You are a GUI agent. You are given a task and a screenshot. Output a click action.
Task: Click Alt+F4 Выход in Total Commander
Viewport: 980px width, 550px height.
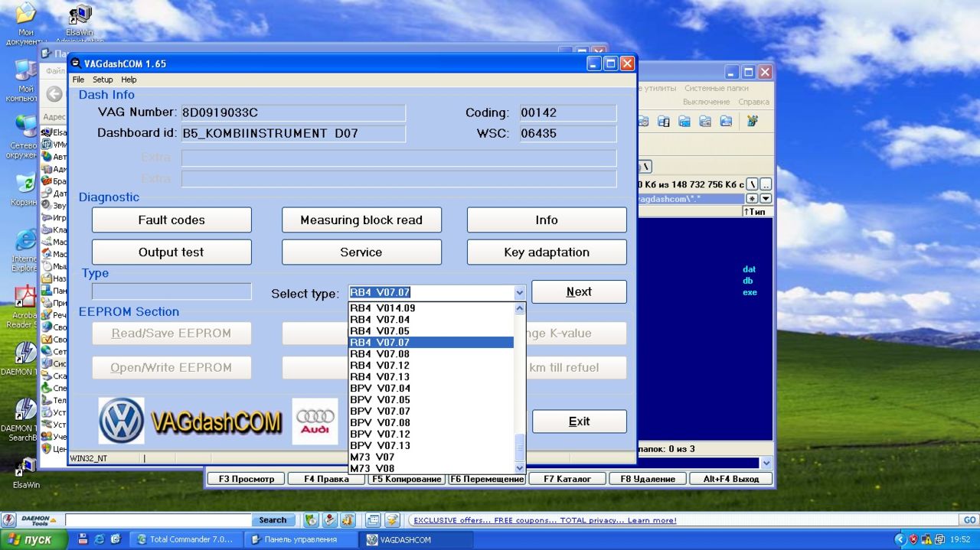pos(730,479)
